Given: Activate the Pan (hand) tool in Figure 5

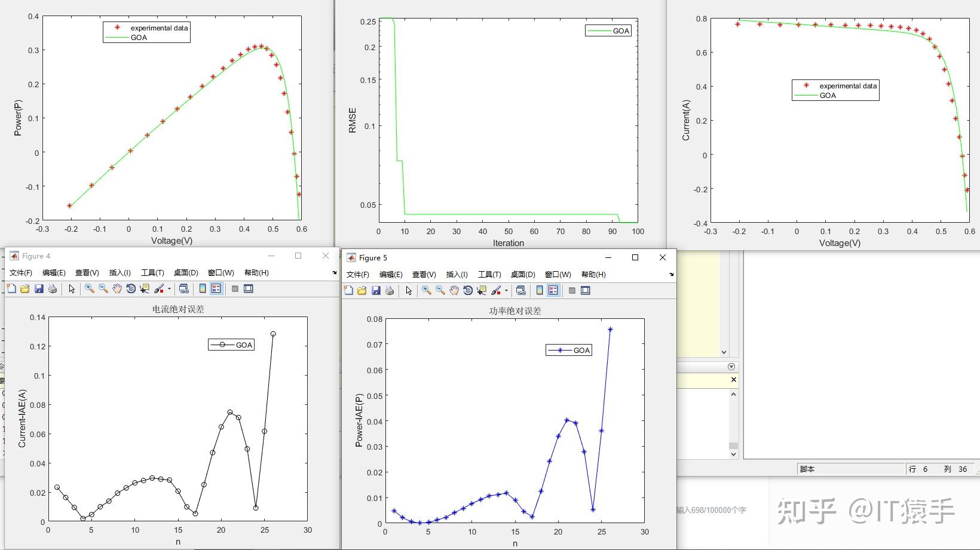Looking at the screenshot, I should click(x=455, y=291).
